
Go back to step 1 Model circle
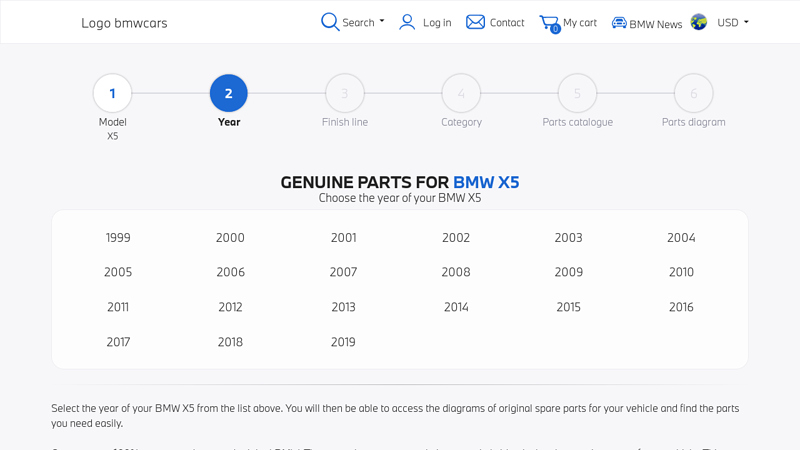coord(112,93)
